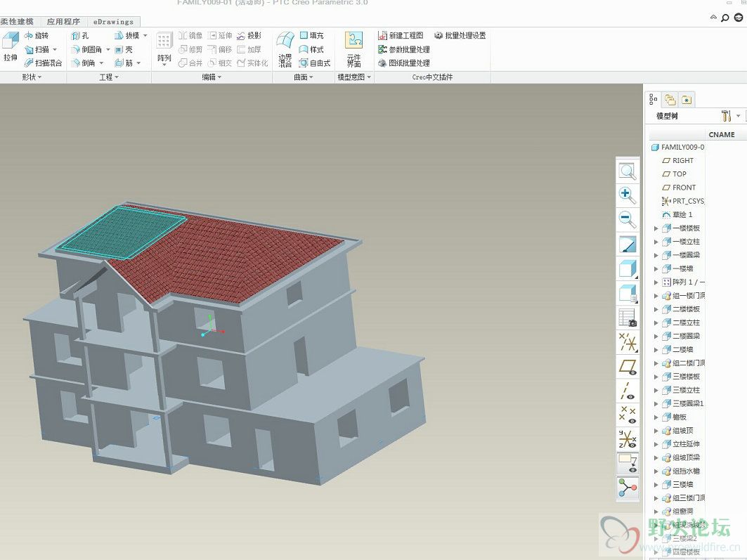The width and height of the screenshot is (747, 560).
Task: Select the FRONT datum plane
Action: [679, 188]
